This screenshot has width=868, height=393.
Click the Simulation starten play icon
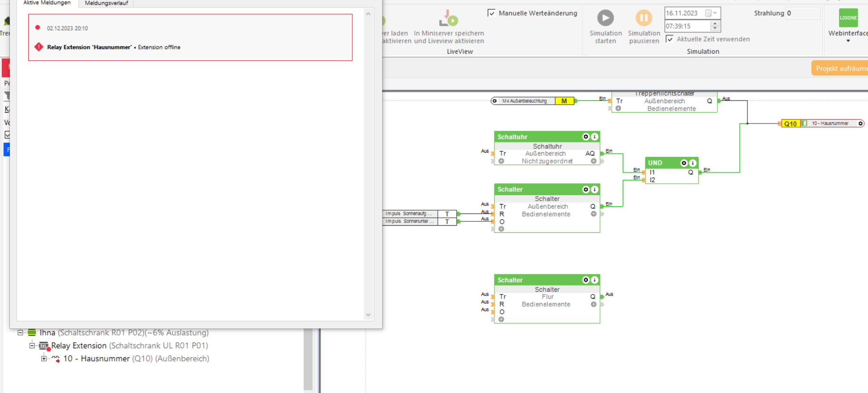pos(605,18)
